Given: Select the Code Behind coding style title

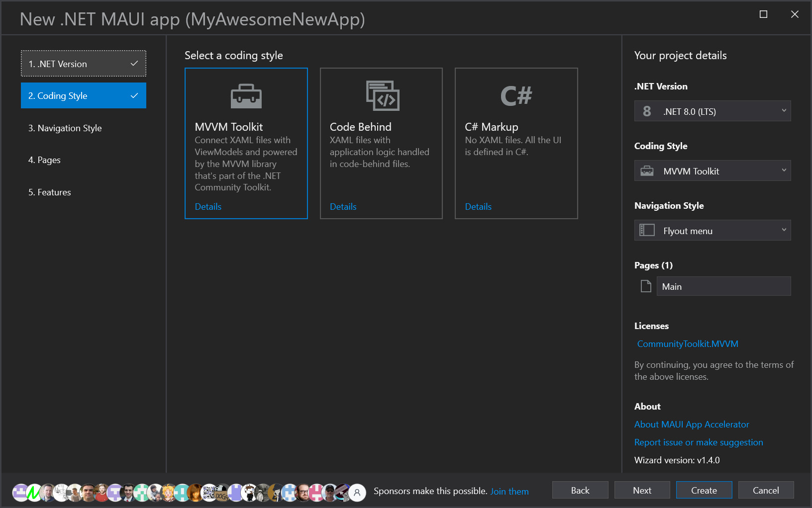Looking at the screenshot, I should point(361,127).
